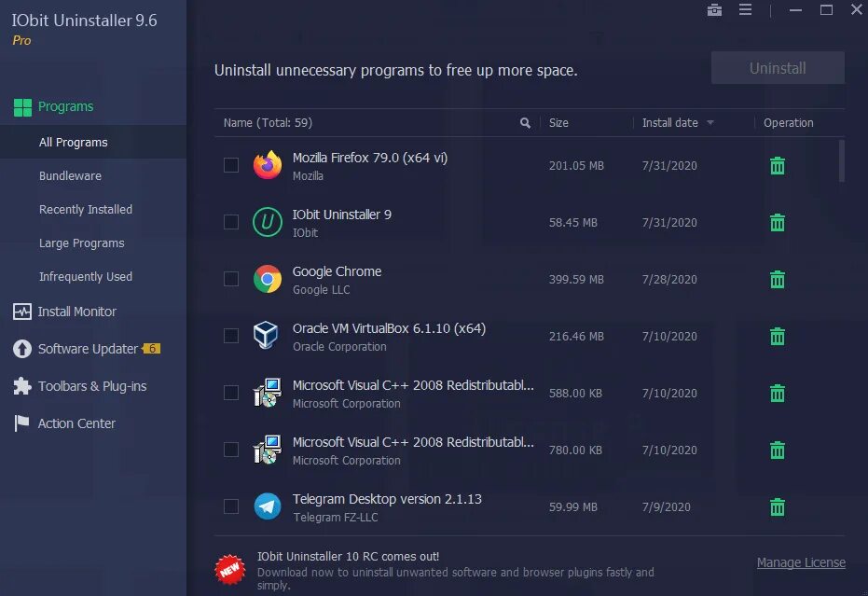Click the Mozilla Firefox program icon

pos(268,164)
